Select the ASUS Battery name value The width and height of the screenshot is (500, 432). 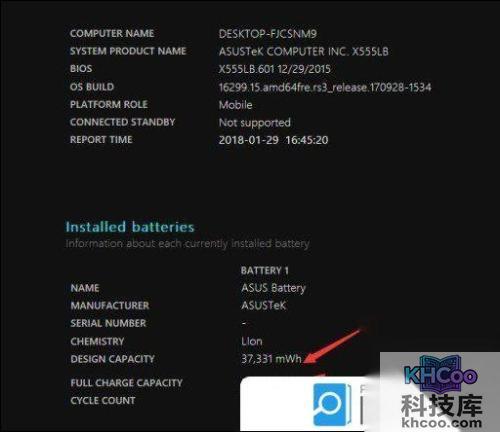[273, 288]
